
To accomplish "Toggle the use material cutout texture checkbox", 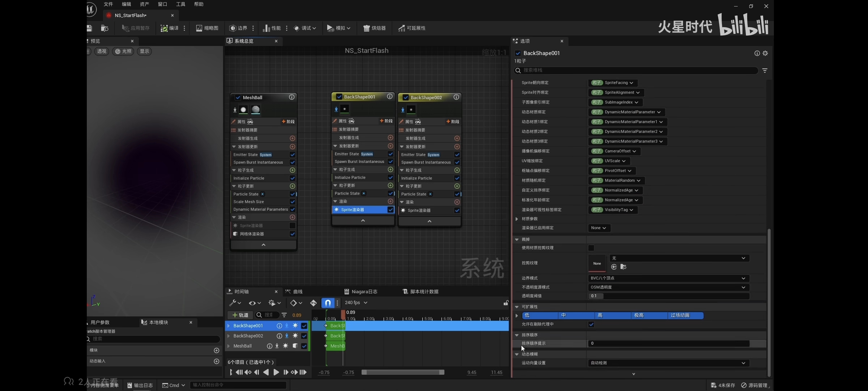I will click(x=591, y=248).
